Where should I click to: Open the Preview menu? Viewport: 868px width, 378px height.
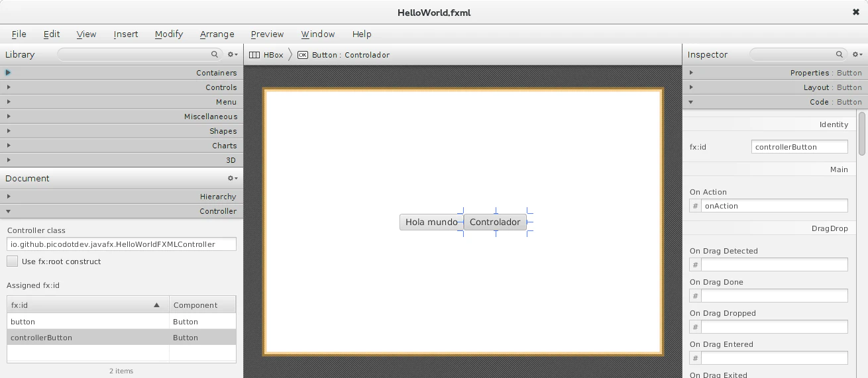[x=267, y=34]
